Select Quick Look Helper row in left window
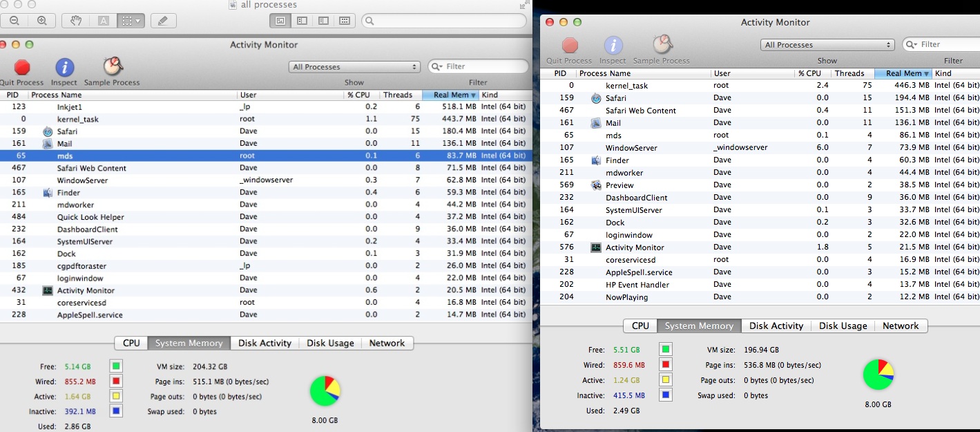The width and height of the screenshot is (980, 432). (x=265, y=217)
